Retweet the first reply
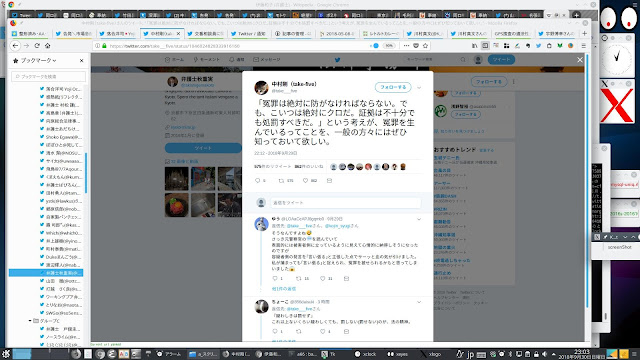The height and width of the screenshot is (360, 640). coord(298,278)
